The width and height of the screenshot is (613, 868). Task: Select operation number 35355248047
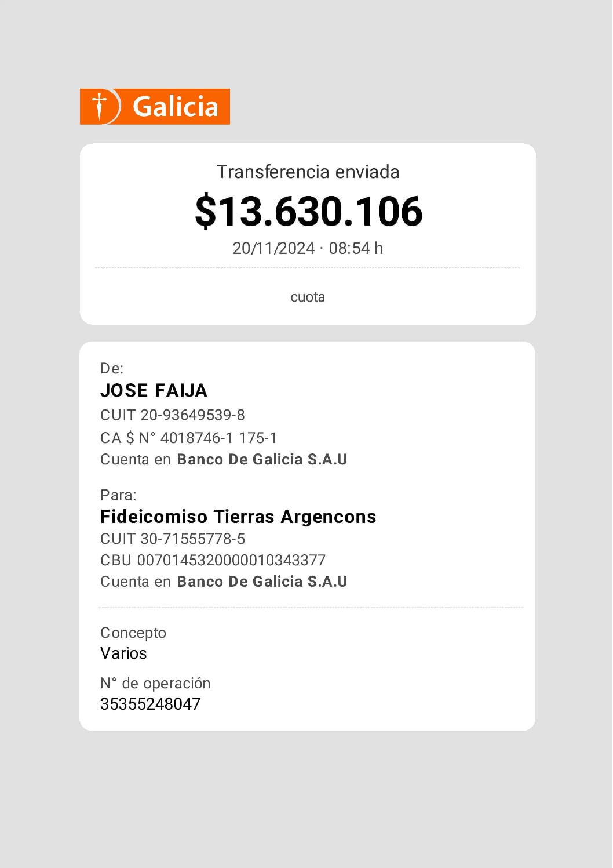151,704
